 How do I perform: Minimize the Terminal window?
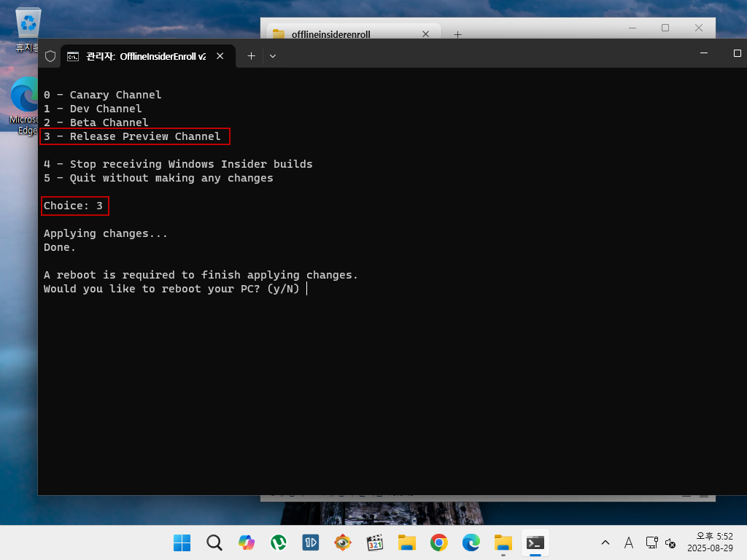(704, 52)
